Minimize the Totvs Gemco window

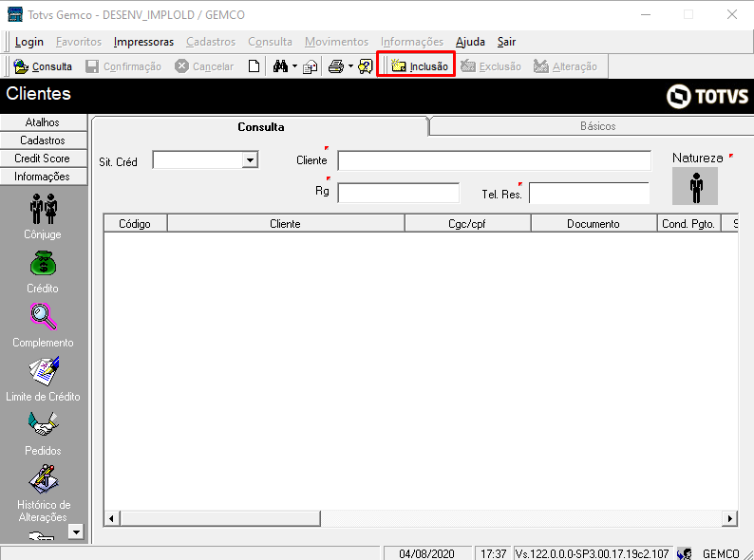[646, 14]
